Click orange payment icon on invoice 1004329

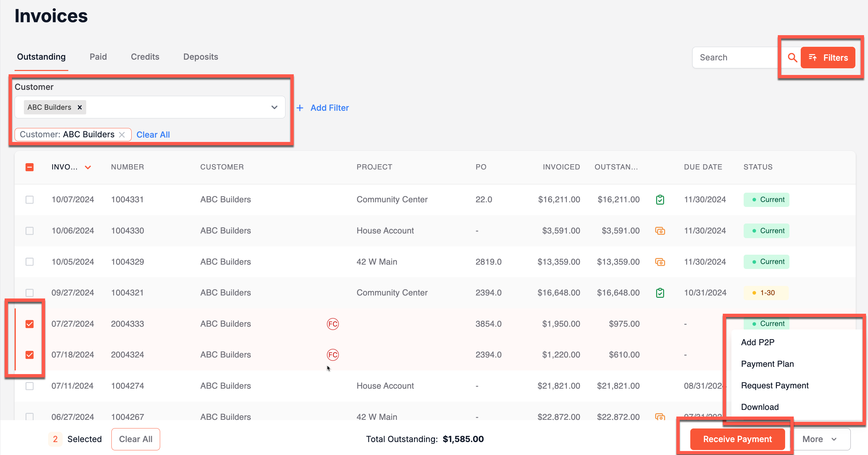point(660,262)
